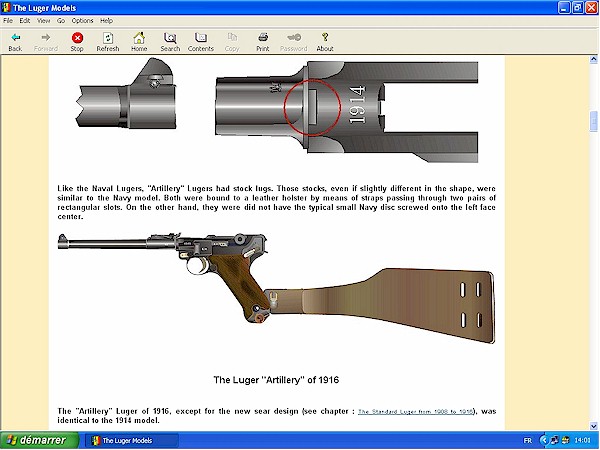Minimize The Luger Models window
Viewport: 600px width, 450px height.
(x=564, y=7)
